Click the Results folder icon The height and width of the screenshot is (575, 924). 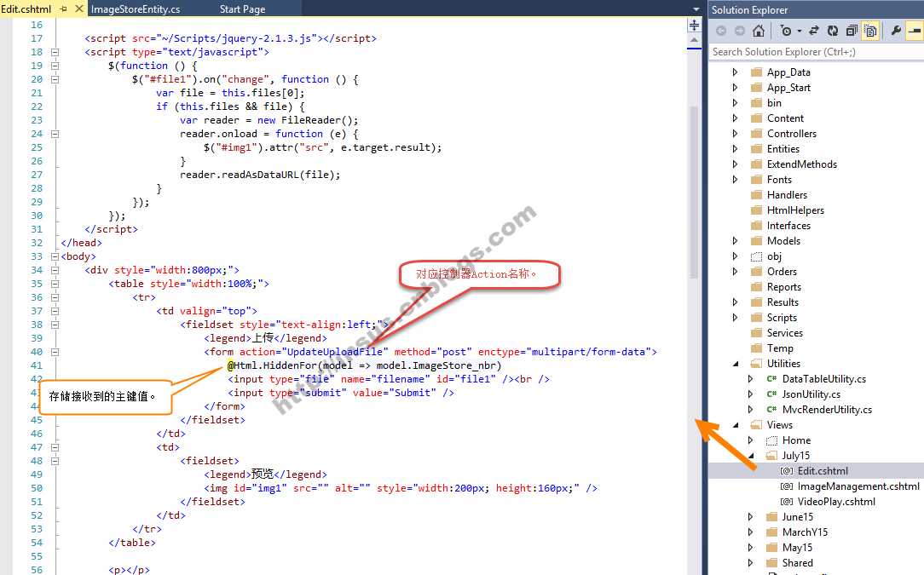click(757, 302)
